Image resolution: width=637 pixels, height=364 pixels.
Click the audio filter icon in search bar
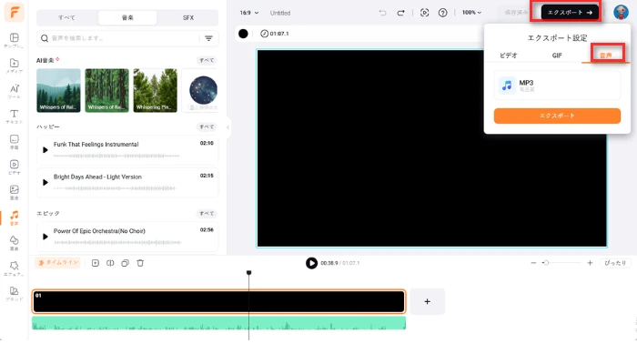[208, 38]
